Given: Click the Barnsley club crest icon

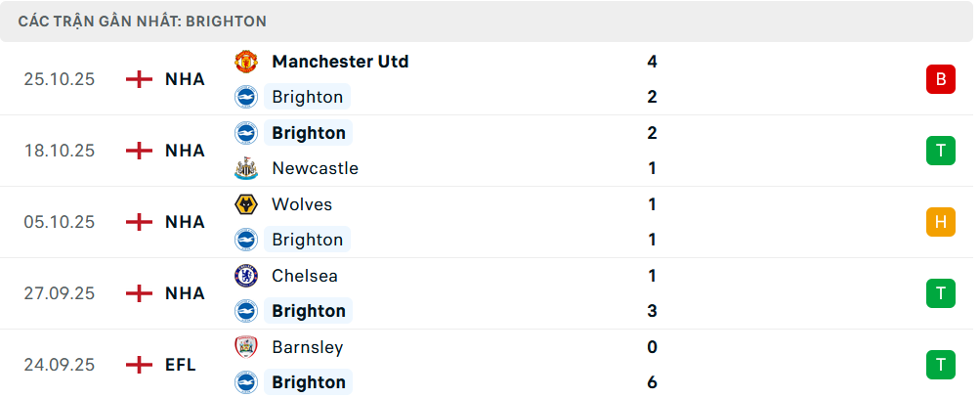Looking at the screenshot, I should point(245,347).
